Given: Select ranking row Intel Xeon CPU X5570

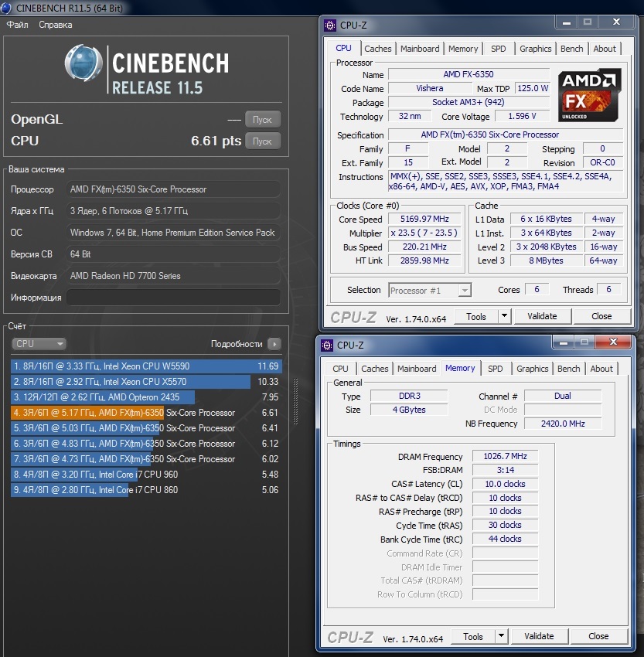Looking at the screenshot, I should click(x=146, y=382).
